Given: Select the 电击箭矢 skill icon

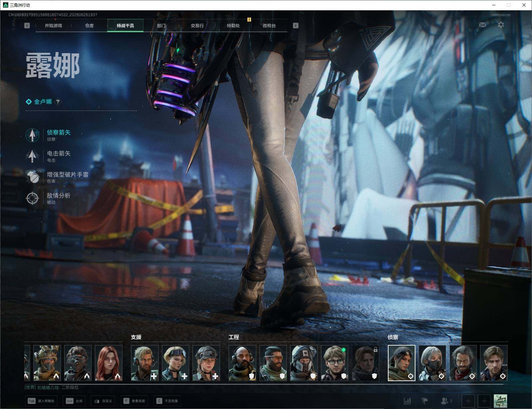Looking at the screenshot, I should click(32, 156).
